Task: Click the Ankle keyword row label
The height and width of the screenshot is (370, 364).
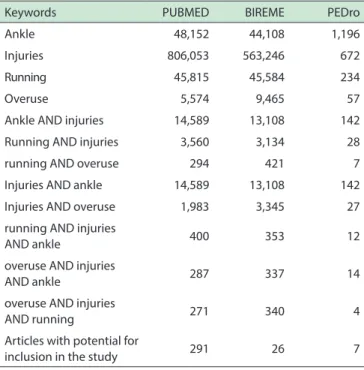Action: click(x=19, y=34)
